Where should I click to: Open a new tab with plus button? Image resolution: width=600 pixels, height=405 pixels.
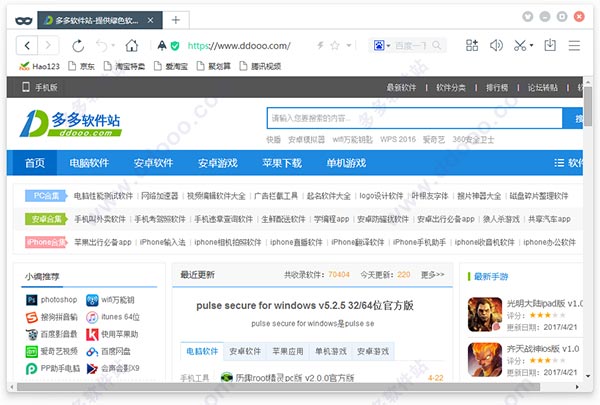176,20
